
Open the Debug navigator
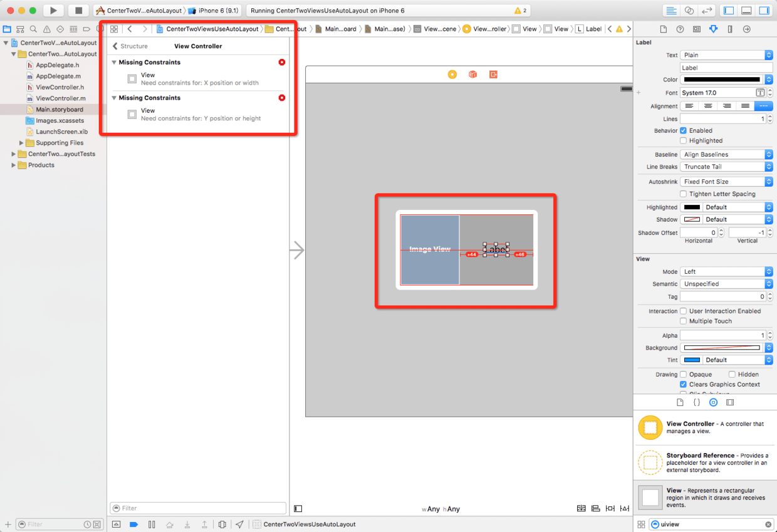click(x=73, y=29)
